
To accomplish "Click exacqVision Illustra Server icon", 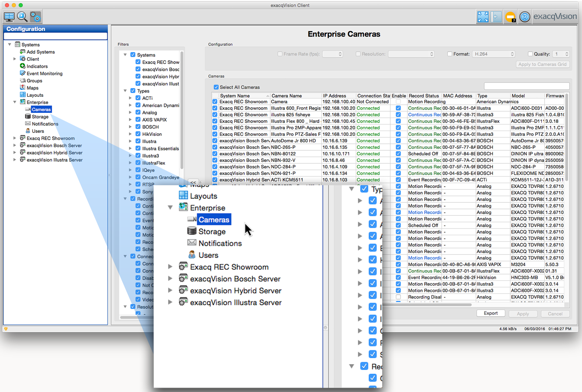I will [x=23, y=159].
